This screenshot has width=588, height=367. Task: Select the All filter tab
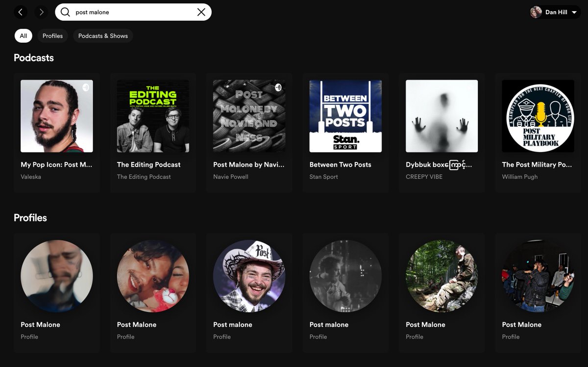24,36
